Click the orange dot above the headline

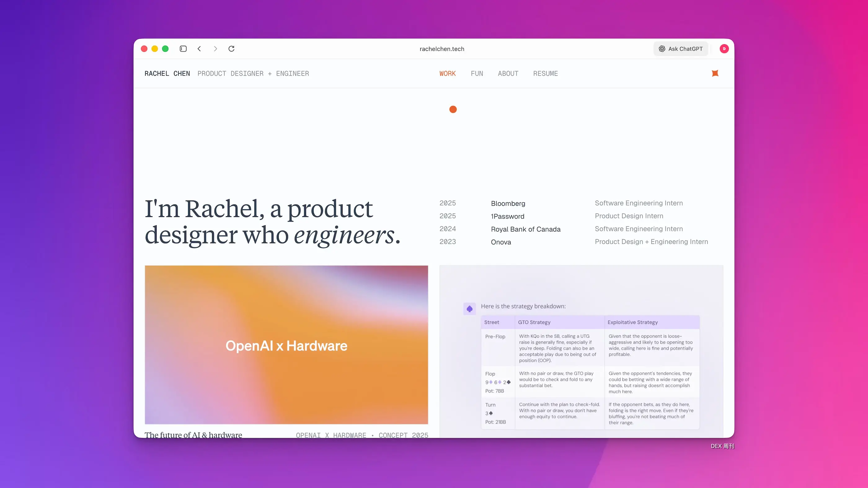(453, 109)
